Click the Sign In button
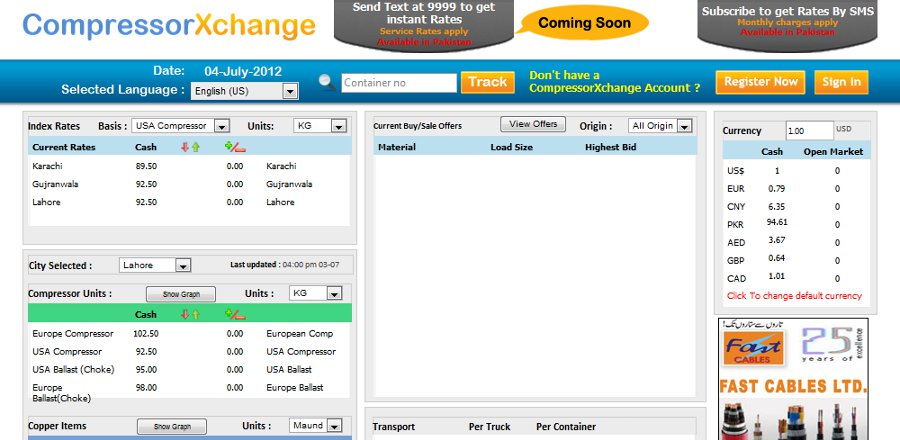Viewport: 900px width, 440px height. tap(840, 82)
